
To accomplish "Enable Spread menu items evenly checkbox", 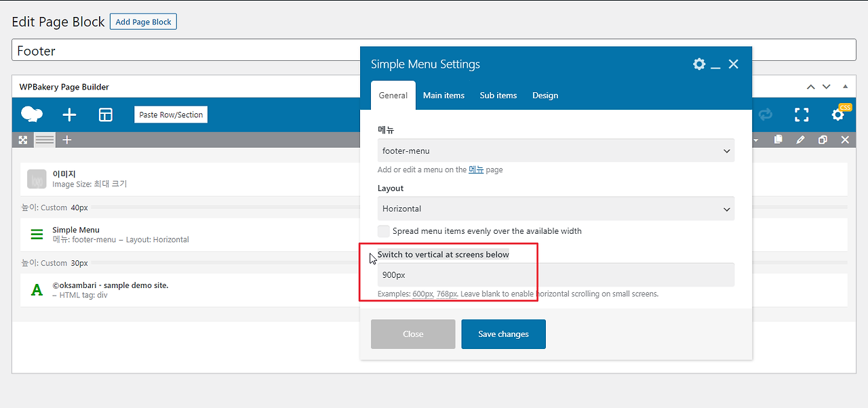I will pos(384,230).
